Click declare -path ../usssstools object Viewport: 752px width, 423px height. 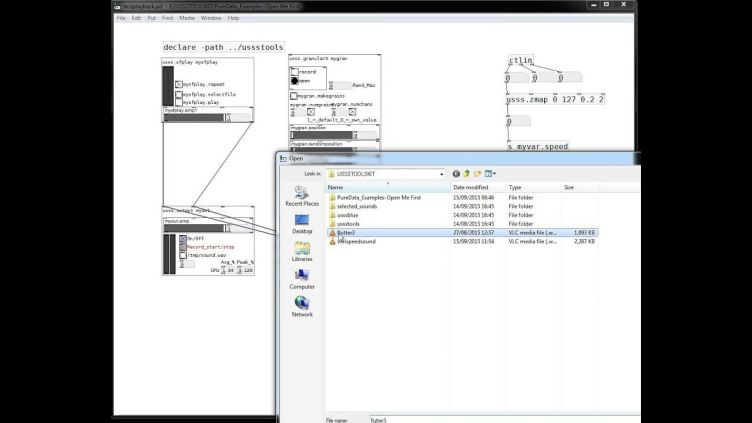[x=223, y=47]
